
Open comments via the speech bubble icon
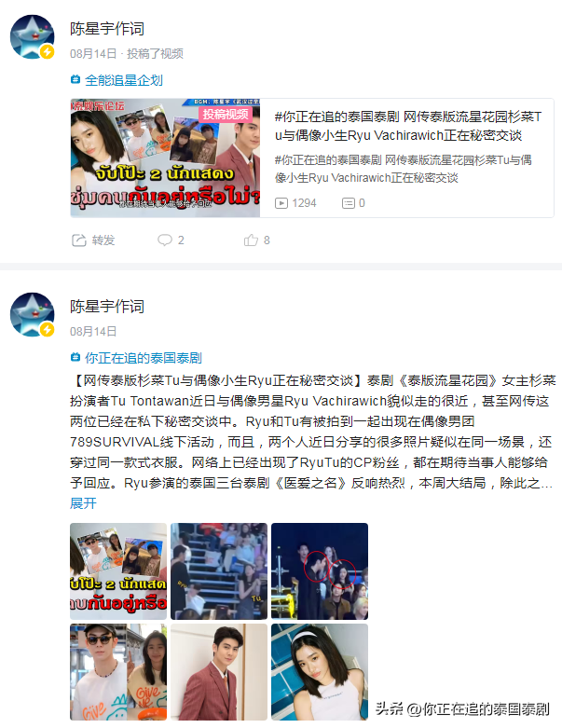(165, 240)
